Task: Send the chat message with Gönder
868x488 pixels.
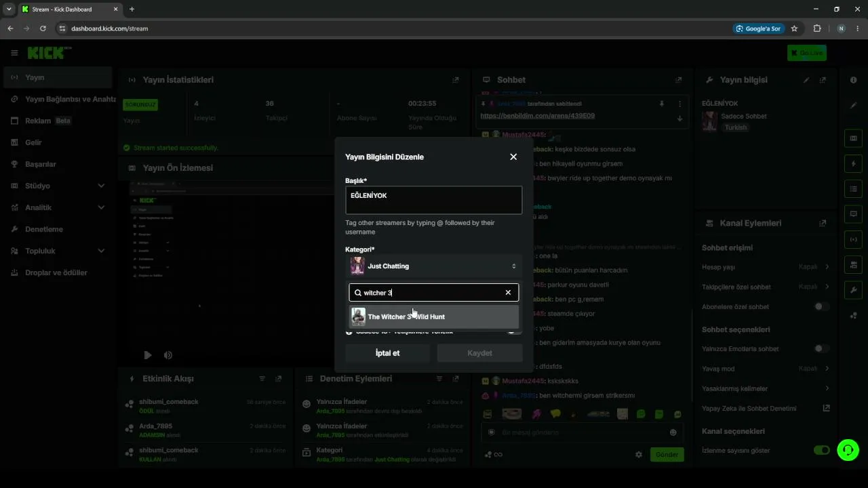Action: 667,455
